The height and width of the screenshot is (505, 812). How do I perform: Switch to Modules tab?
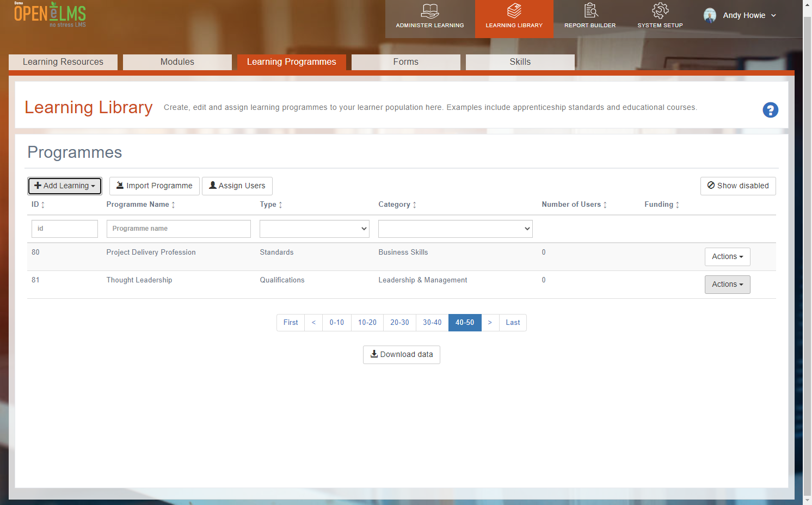pyautogui.click(x=177, y=62)
